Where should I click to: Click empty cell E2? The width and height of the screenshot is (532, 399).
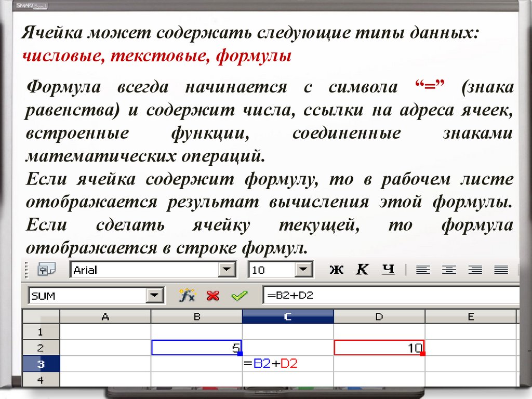pyautogui.click(x=471, y=348)
